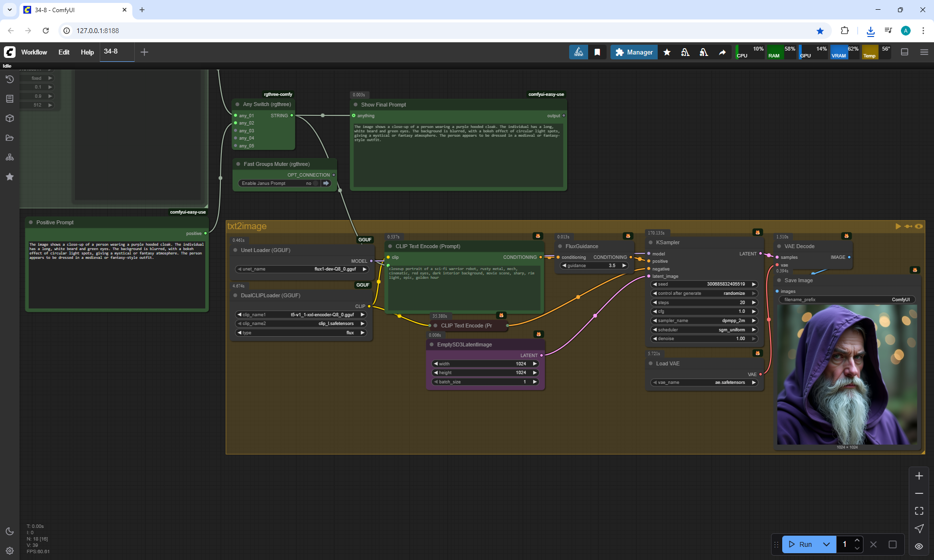This screenshot has height=560, width=934.
Task: Click the bookmark icon in top toolbar
Action: click(x=597, y=52)
